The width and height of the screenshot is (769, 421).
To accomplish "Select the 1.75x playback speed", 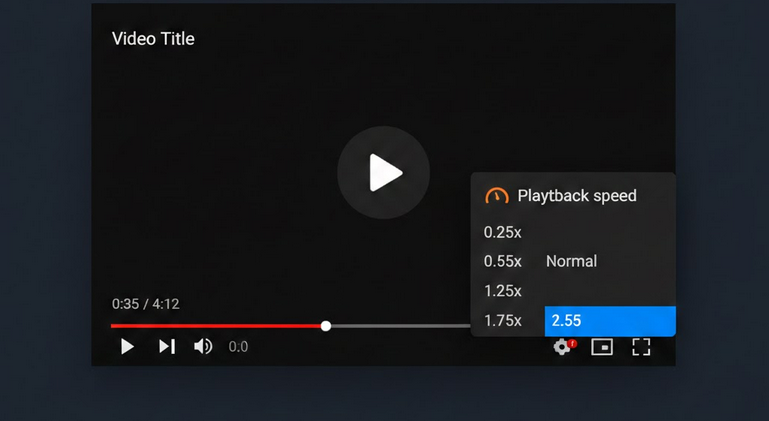I will point(503,320).
